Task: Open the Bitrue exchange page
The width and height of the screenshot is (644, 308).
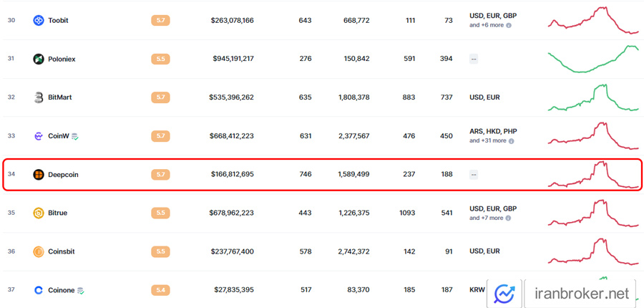Action: pyautogui.click(x=57, y=213)
